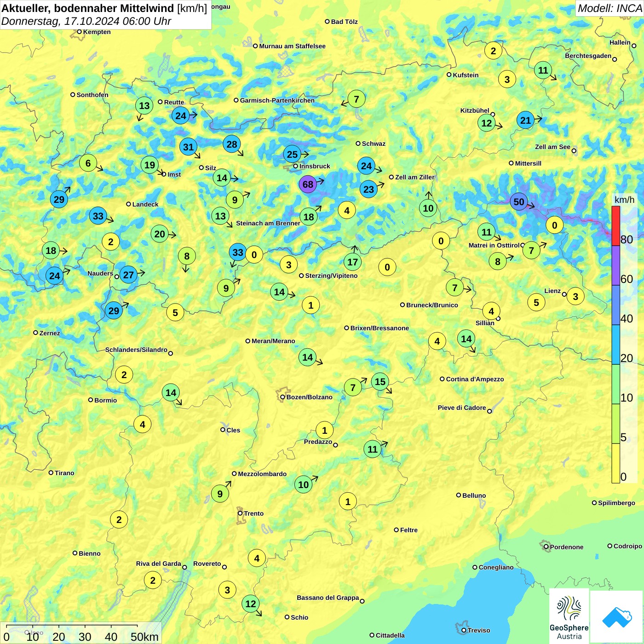The height and width of the screenshot is (644, 644).
Task: Select the "Kempten" city label
Action: tap(97, 32)
